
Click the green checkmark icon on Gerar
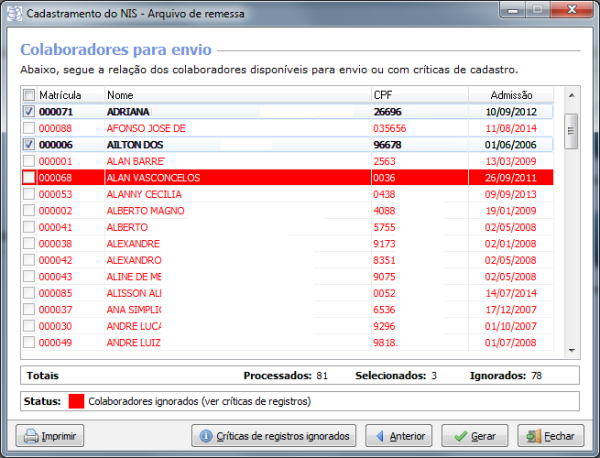456,436
